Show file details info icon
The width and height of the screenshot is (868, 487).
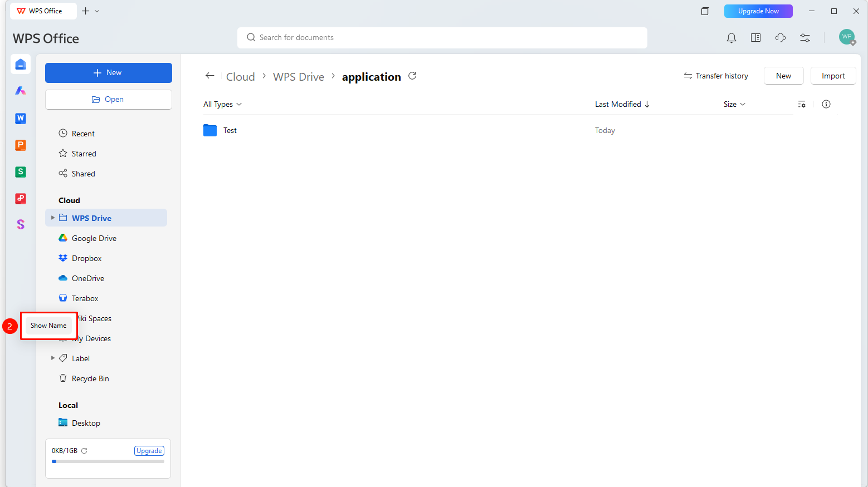826,104
